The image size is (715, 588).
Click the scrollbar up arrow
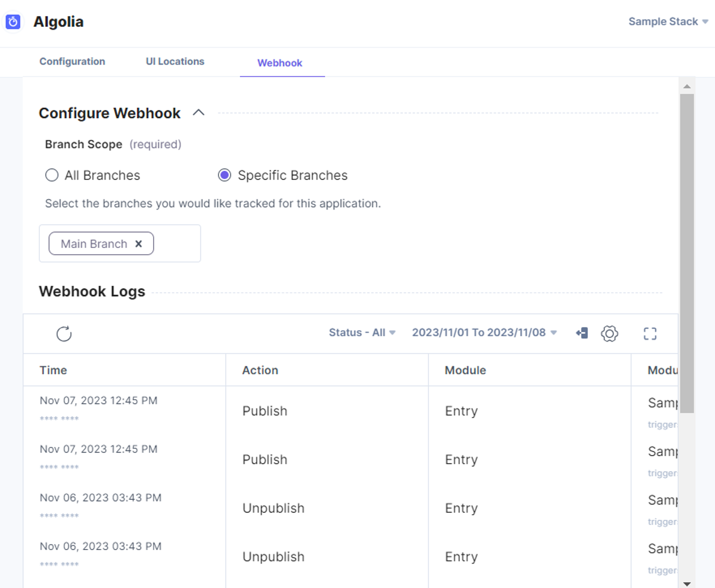point(687,86)
